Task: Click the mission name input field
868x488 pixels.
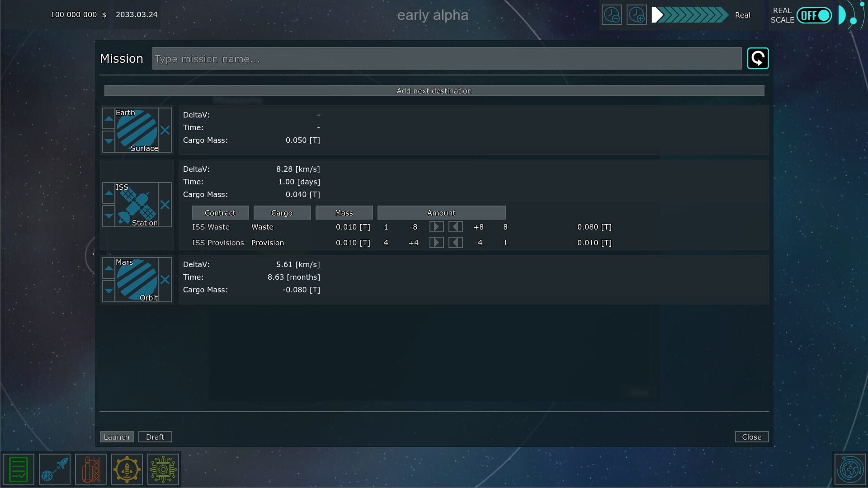Action: (x=448, y=59)
